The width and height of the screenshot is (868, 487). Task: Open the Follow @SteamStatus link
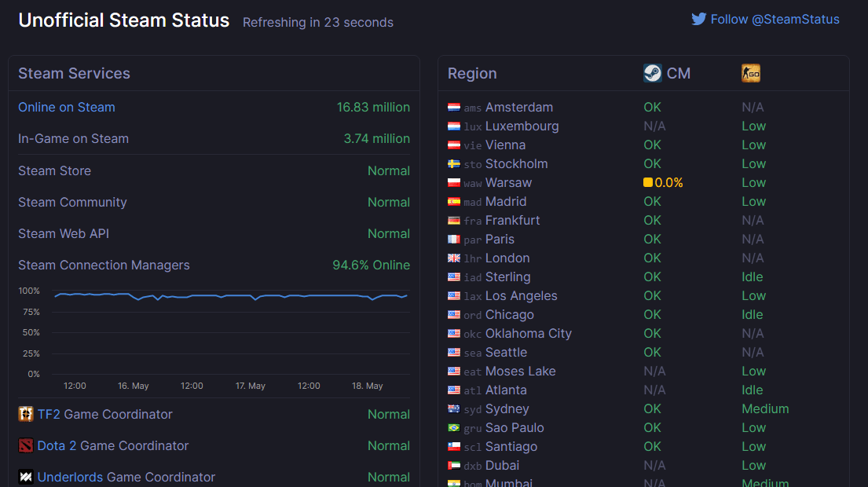[775, 20]
